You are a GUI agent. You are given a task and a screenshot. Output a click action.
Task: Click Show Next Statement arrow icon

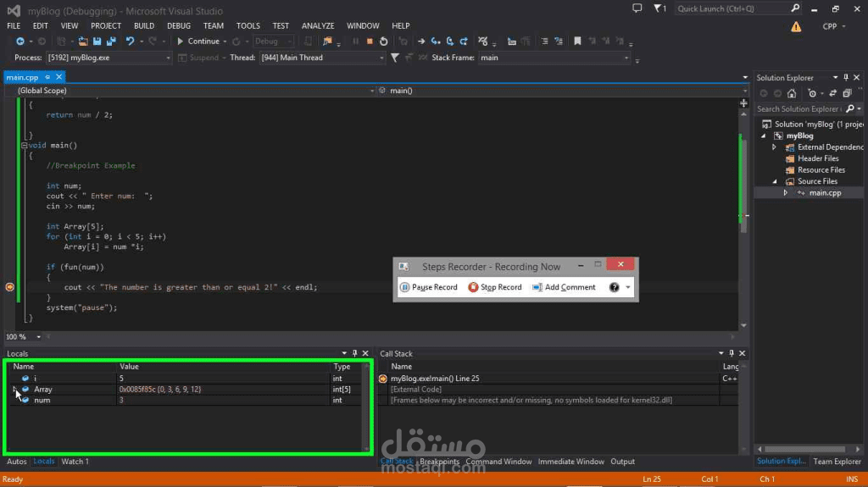point(421,42)
